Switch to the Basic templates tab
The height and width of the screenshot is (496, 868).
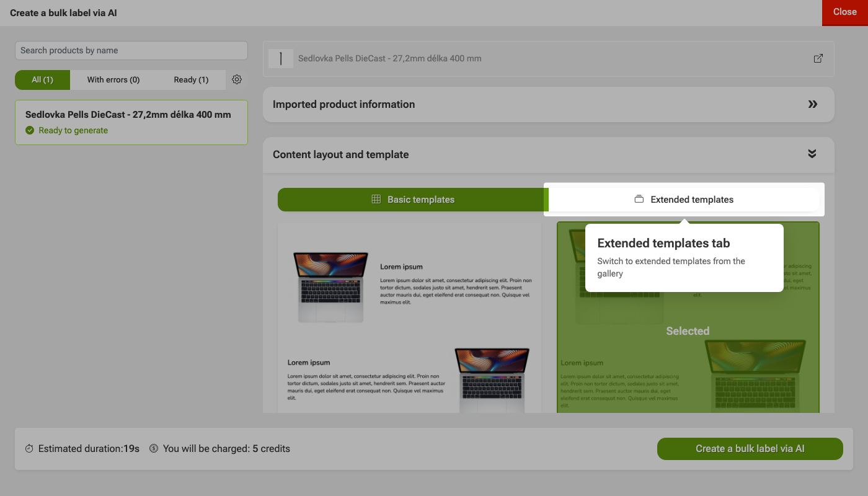click(x=413, y=200)
